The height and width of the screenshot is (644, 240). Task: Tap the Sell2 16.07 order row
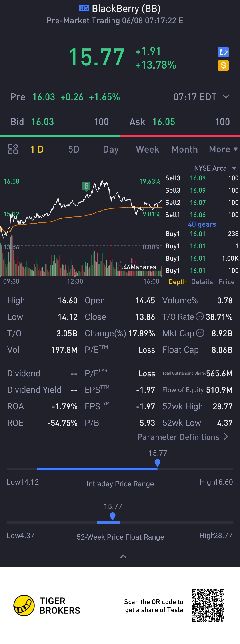[202, 202]
